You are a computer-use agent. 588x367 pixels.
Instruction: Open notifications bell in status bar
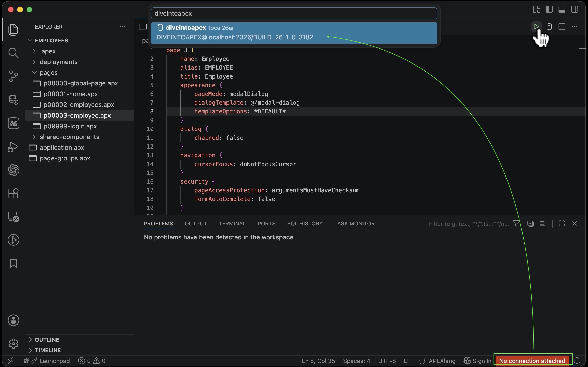(x=577, y=361)
